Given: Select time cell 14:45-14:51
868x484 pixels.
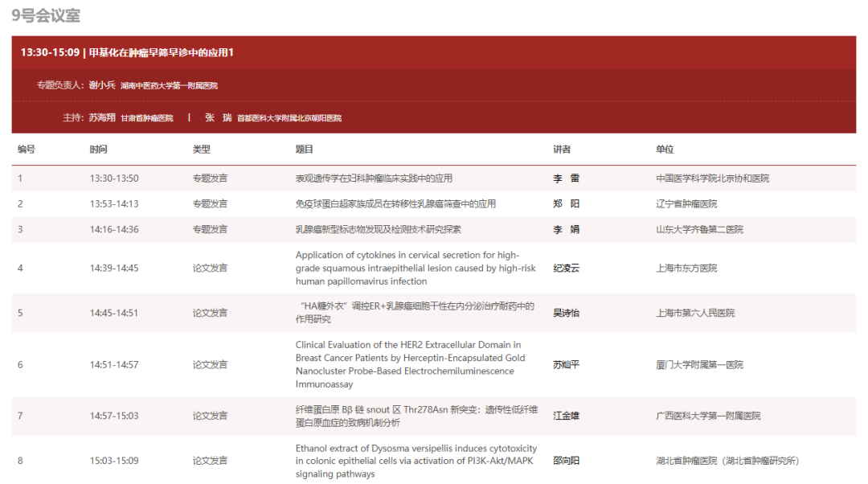Looking at the screenshot, I should [x=114, y=313].
